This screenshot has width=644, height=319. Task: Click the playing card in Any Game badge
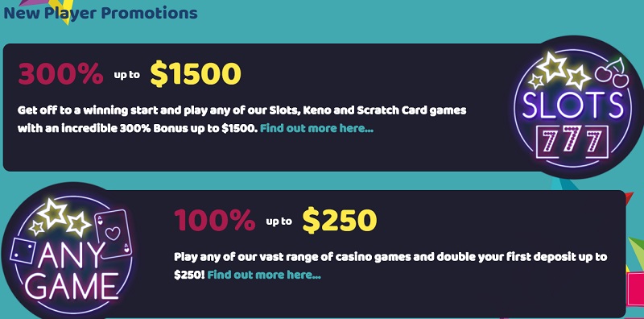click(114, 234)
